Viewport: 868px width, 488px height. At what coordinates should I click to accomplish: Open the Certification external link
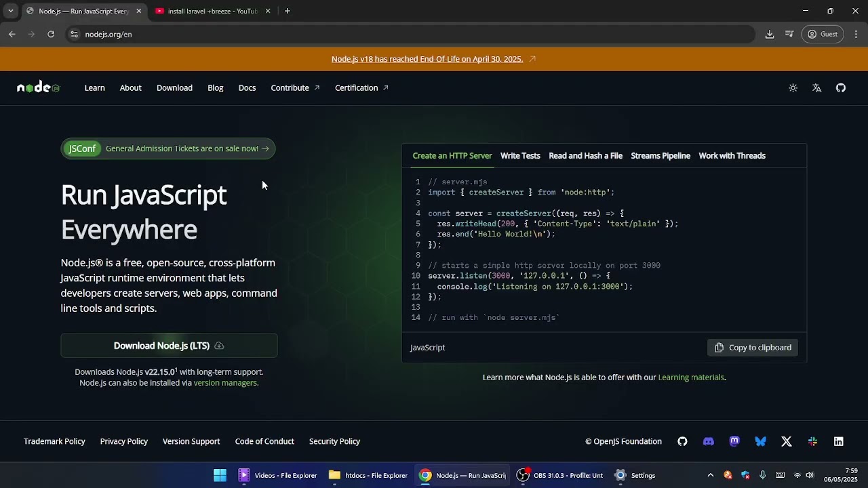pyautogui.click(x=361, y=88)
